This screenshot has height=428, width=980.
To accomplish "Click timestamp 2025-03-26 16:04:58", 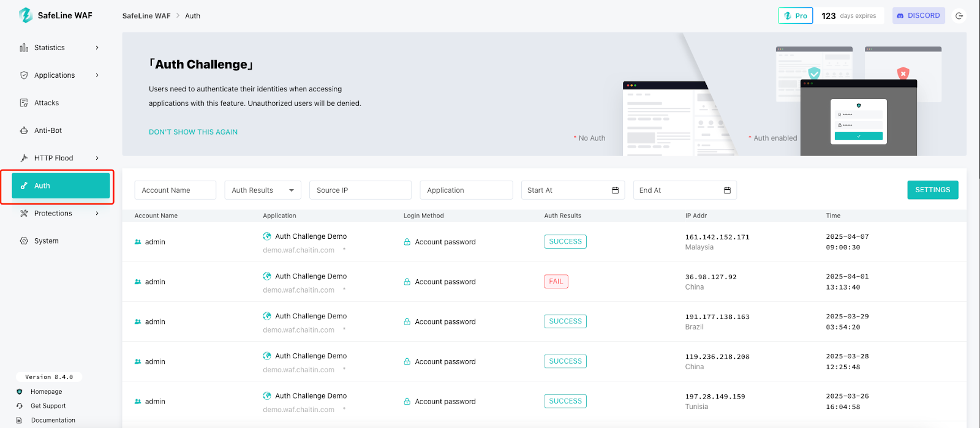I will coord(847,402).
